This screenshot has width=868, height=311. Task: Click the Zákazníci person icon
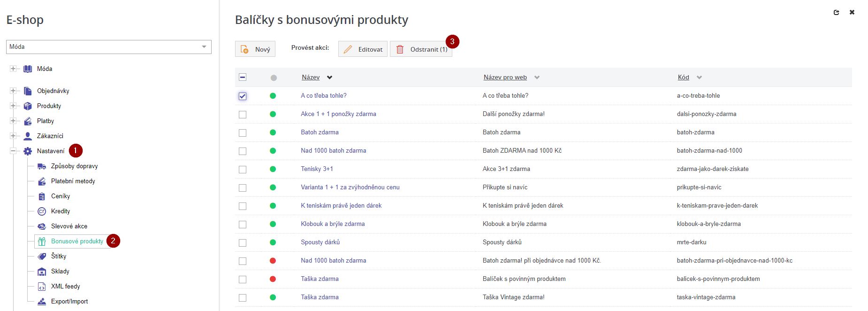pos(28,136)
